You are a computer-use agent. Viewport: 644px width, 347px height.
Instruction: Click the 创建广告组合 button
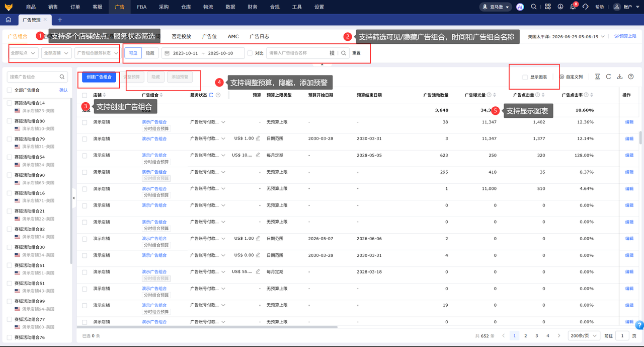[x=99, y=77]
